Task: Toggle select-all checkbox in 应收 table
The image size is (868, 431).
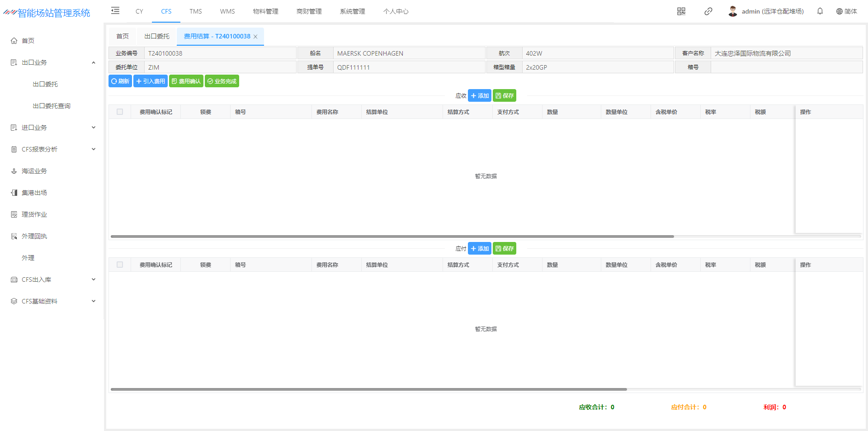Action: (x=120, y=112)
